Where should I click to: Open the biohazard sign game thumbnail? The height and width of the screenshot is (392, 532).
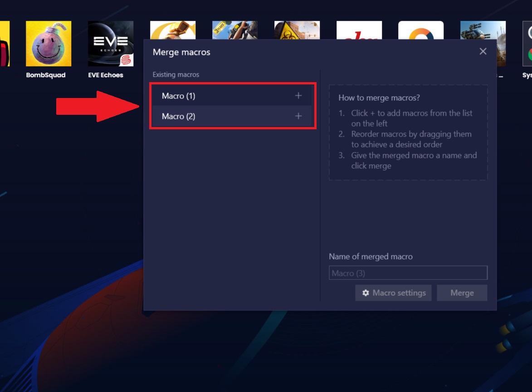coord(297,30)
